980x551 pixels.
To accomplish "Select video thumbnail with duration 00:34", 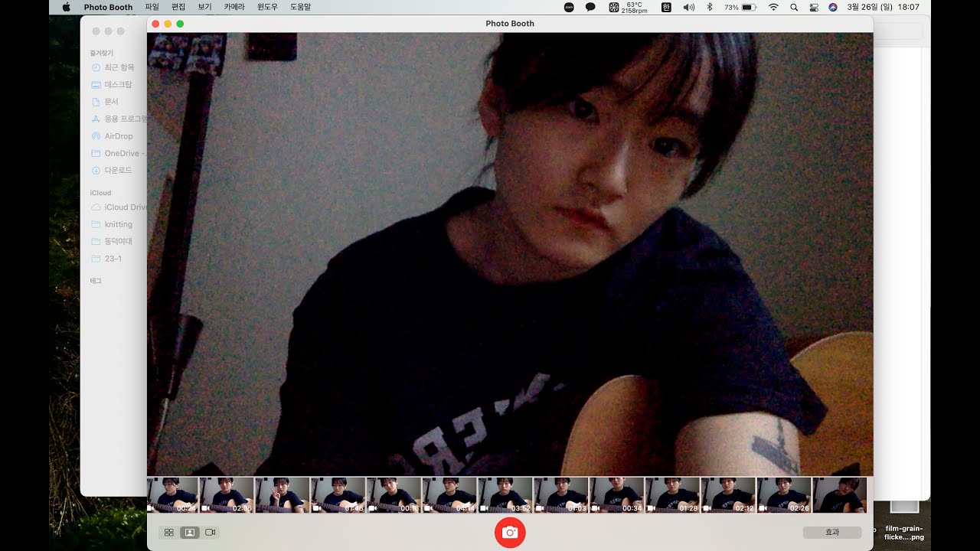I will pos(616,495).
